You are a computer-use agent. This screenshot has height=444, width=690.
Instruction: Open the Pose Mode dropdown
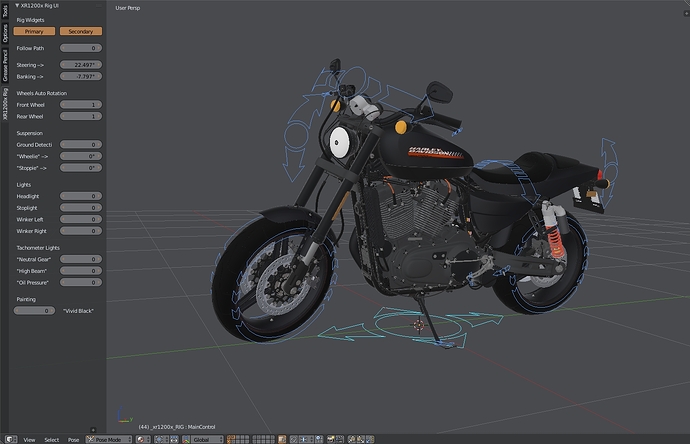pos(109,439)
